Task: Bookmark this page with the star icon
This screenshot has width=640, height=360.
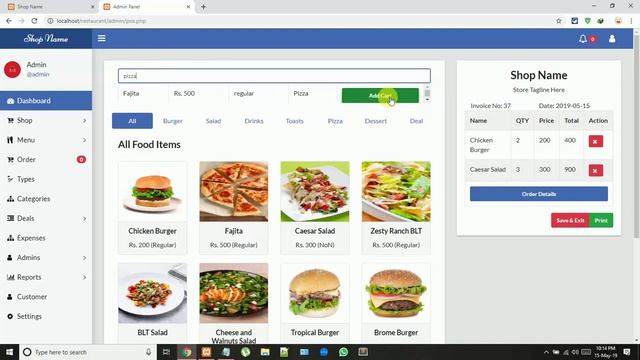Action: (559, 21)
